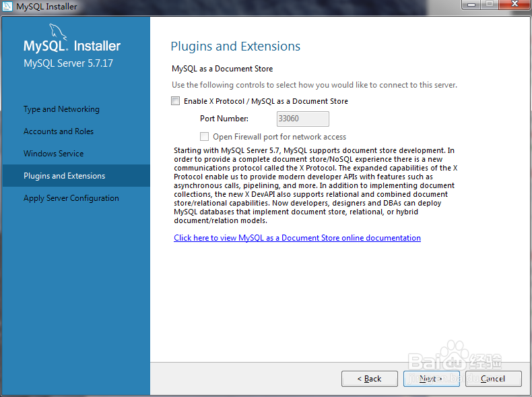Minimize the MySQL Installer window
This screenshot has height=397, width=532.
[471, 5]
